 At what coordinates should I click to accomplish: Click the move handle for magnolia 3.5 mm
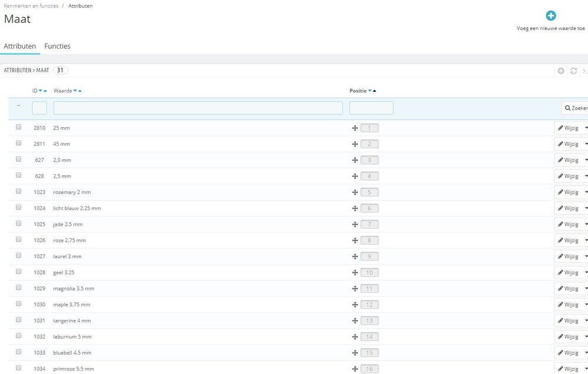coord(355,289)
